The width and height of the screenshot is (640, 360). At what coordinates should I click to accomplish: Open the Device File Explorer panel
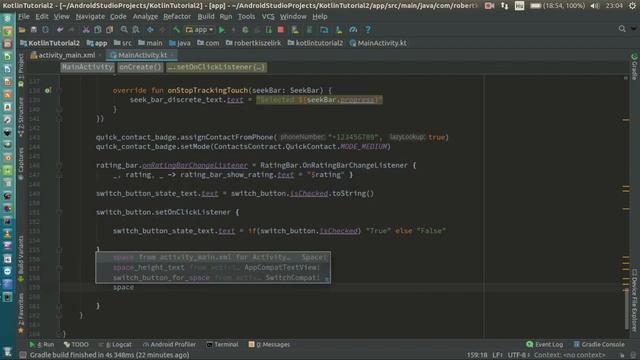[x=634, y=300]
